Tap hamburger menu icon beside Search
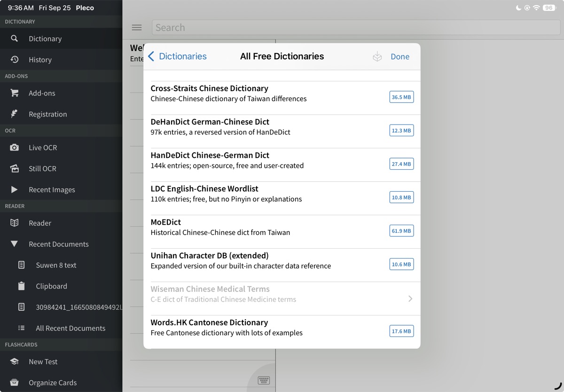The width and height of the screenshot is (564, 392). (x=137, y=27)
